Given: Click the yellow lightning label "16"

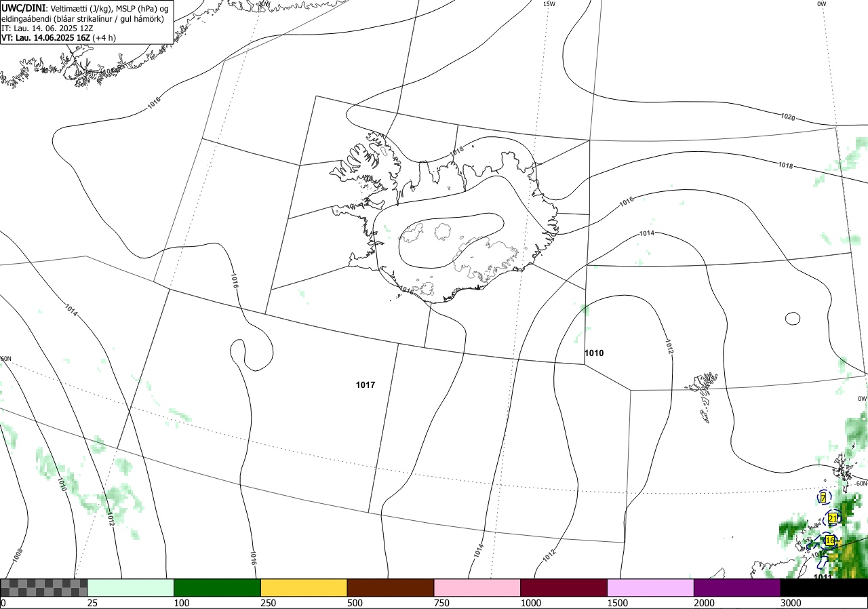Looking at the screenshot, I should pyautogui.click(x=829, y=540).
